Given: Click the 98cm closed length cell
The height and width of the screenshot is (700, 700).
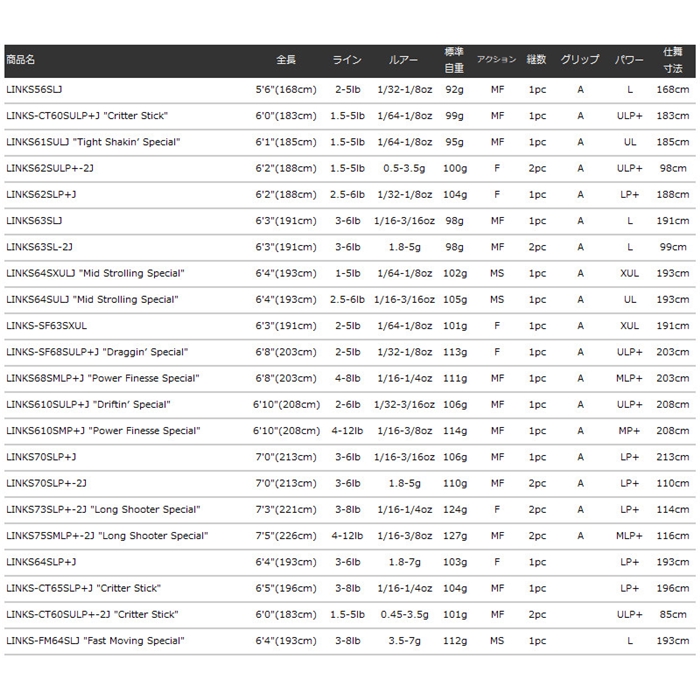Looking at the screenshot, I should (673, 168).
